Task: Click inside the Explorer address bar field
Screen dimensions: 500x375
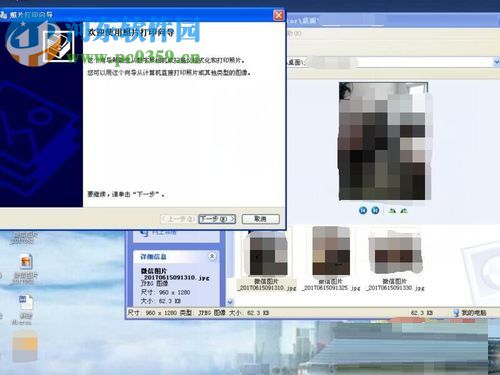Action: [x=390, y=62]
